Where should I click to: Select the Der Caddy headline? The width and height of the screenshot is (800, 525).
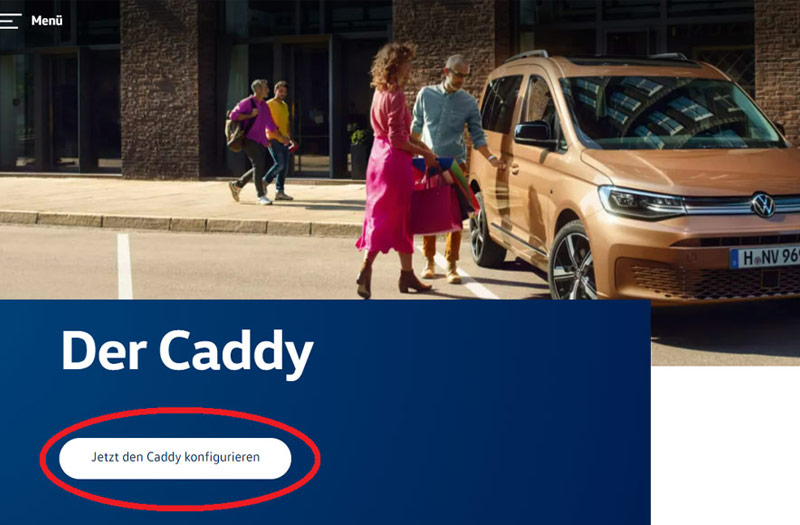tap(187, 353)
